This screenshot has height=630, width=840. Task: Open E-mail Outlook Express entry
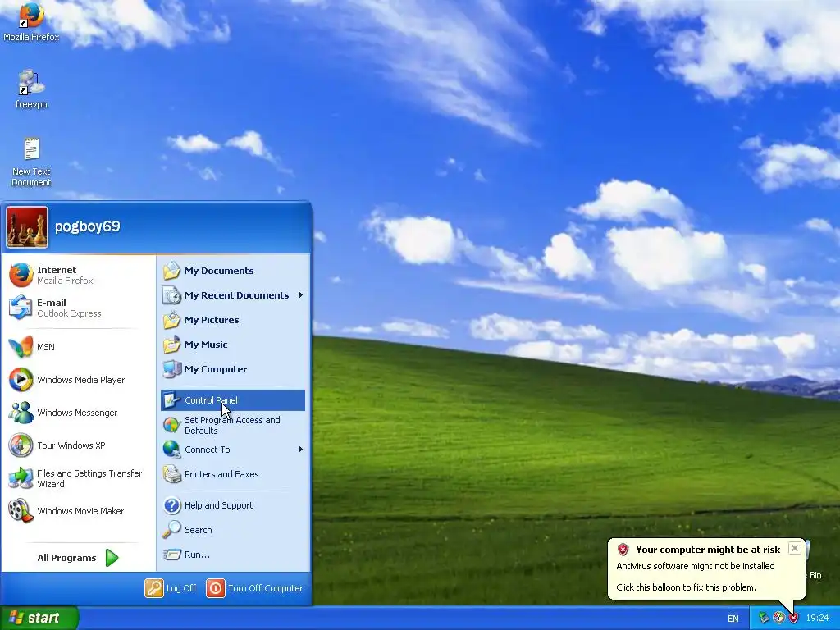coord(78,308)
